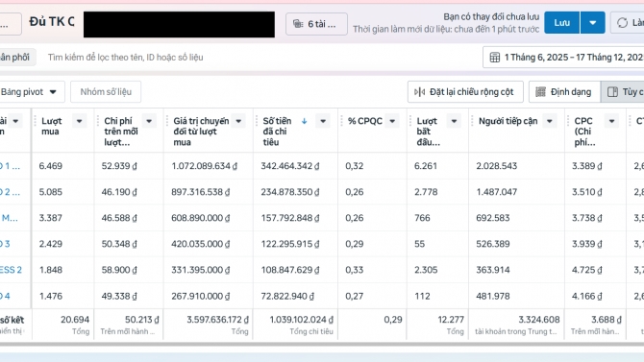Select the 3.597.636.172 đ total value cell

[x=209, y=325]
